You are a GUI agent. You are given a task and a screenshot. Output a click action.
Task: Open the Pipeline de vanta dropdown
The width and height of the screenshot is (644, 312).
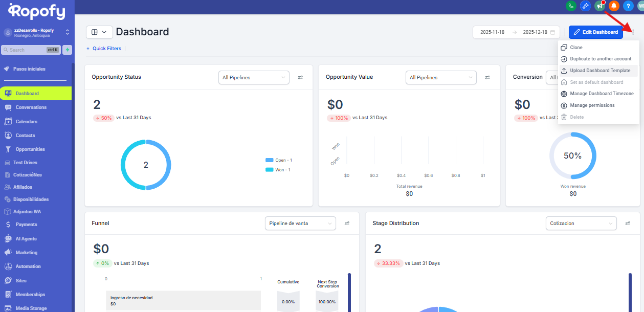[x=300, y=224]
